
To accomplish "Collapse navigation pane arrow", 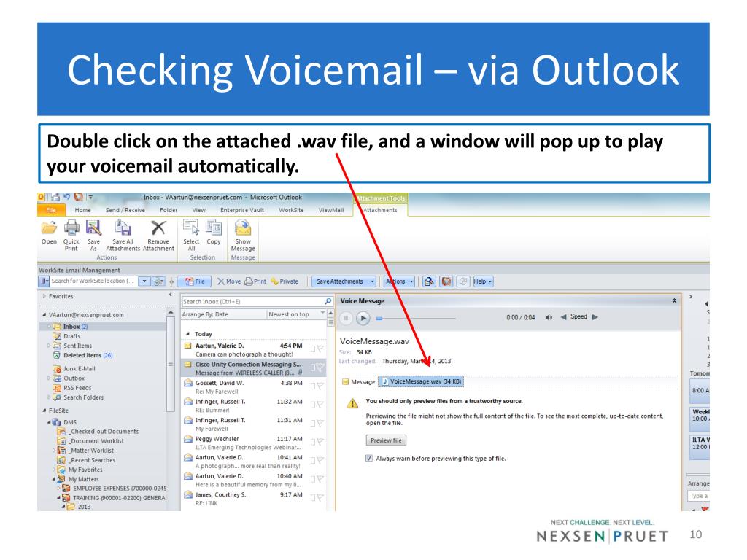I will coord(171,295).
